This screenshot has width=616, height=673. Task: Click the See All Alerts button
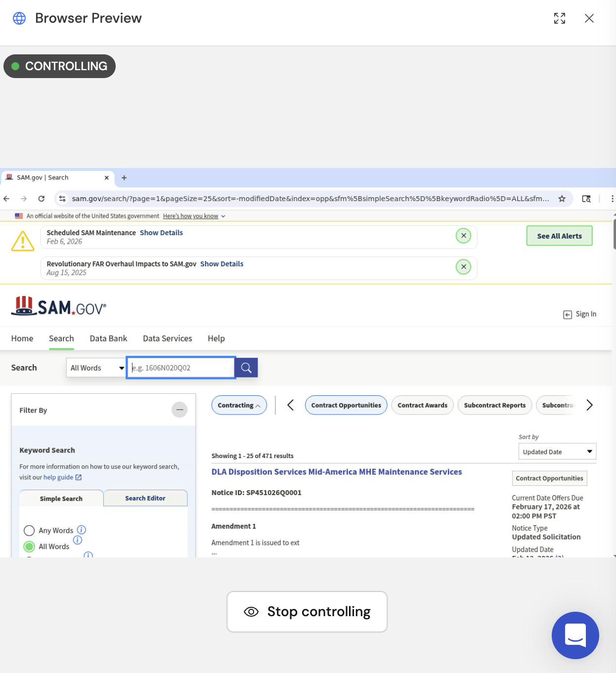pos(559,236)
